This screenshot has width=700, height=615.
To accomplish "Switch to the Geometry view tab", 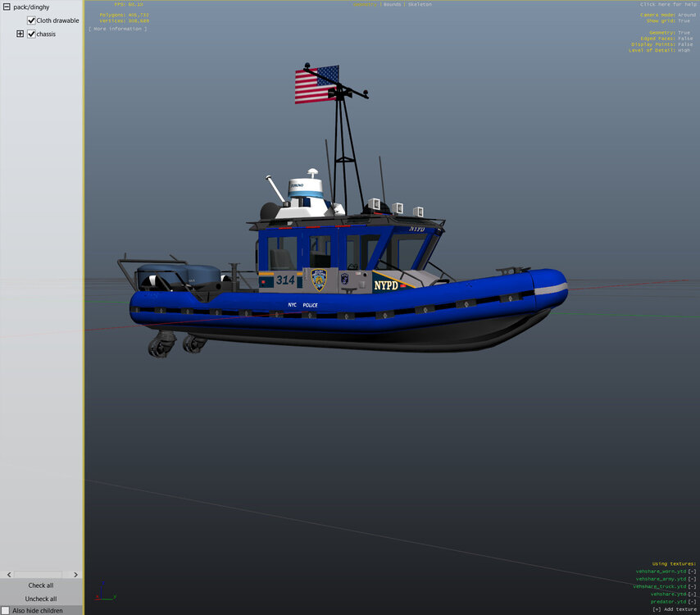I will tap(365, 4).
